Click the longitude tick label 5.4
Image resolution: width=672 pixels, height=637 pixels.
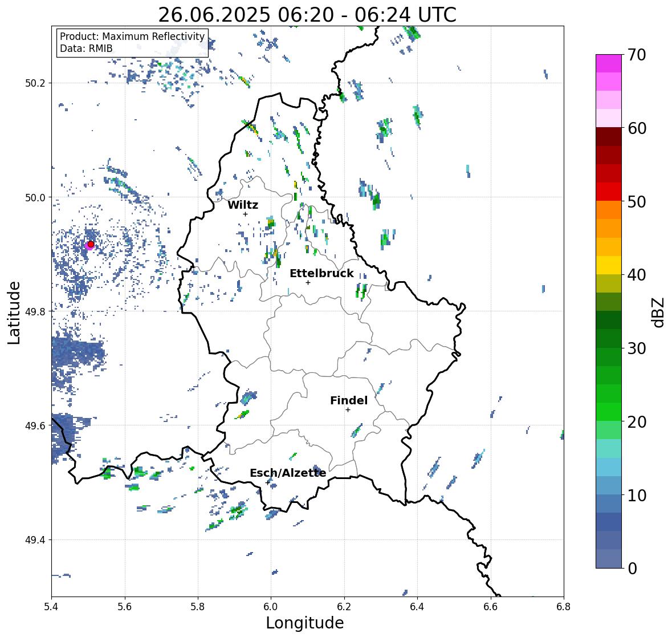(51, 607)
